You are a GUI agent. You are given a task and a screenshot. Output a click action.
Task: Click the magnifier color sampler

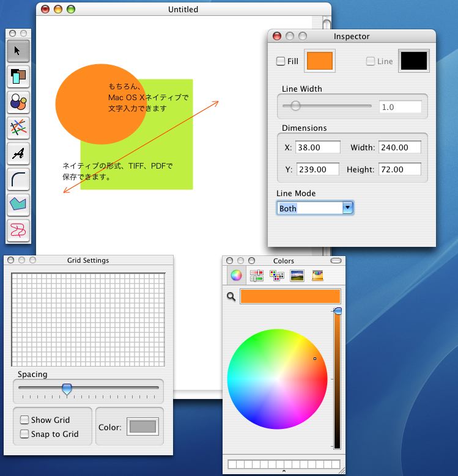point(231,296)
